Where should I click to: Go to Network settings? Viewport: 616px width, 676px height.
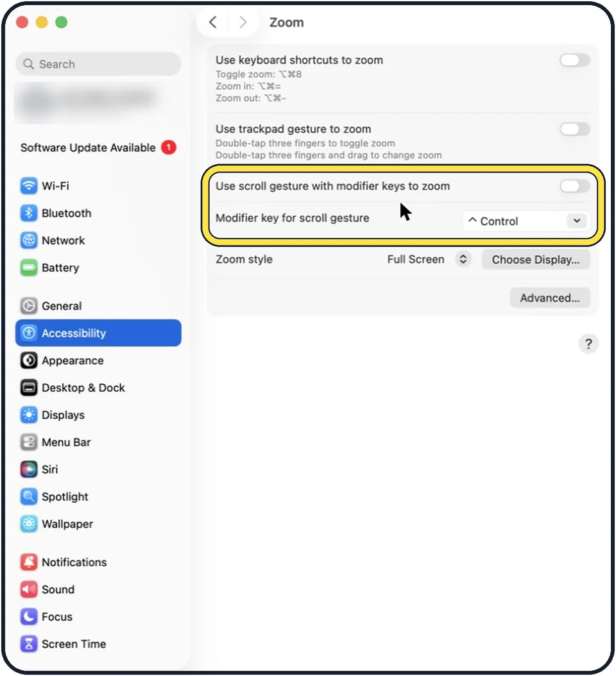click(98, 240)
